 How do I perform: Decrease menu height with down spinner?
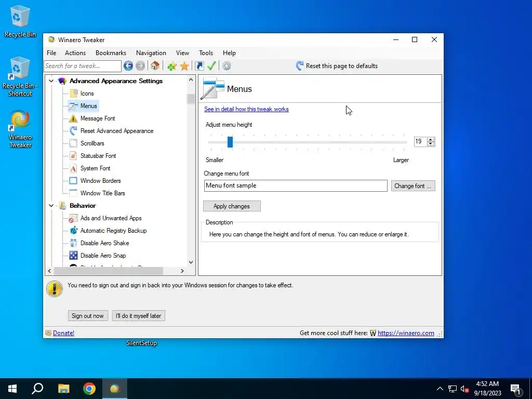pos(431,144)
